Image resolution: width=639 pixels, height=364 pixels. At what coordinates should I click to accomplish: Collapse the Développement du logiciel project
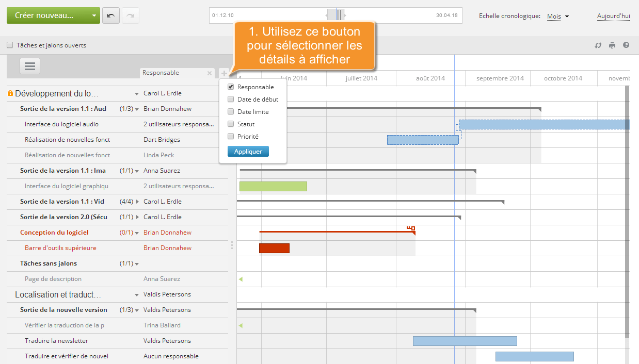(x=137, y=94)
